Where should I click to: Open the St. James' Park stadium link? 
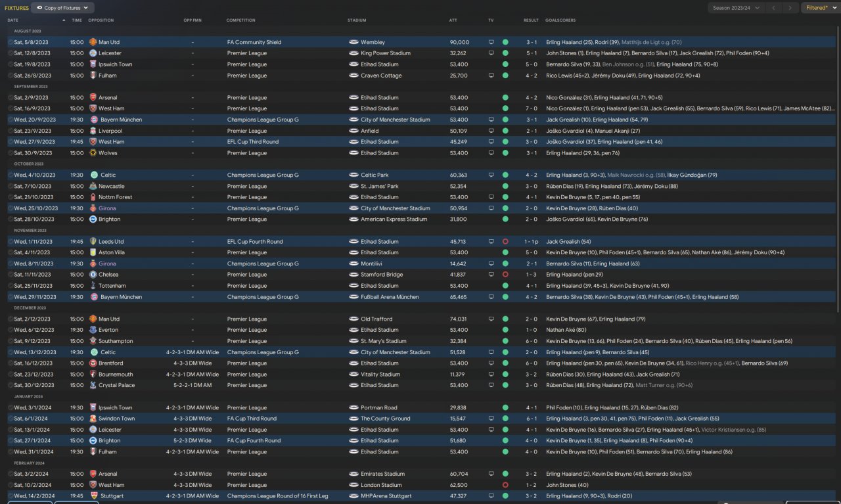click(x=380, y=187)
